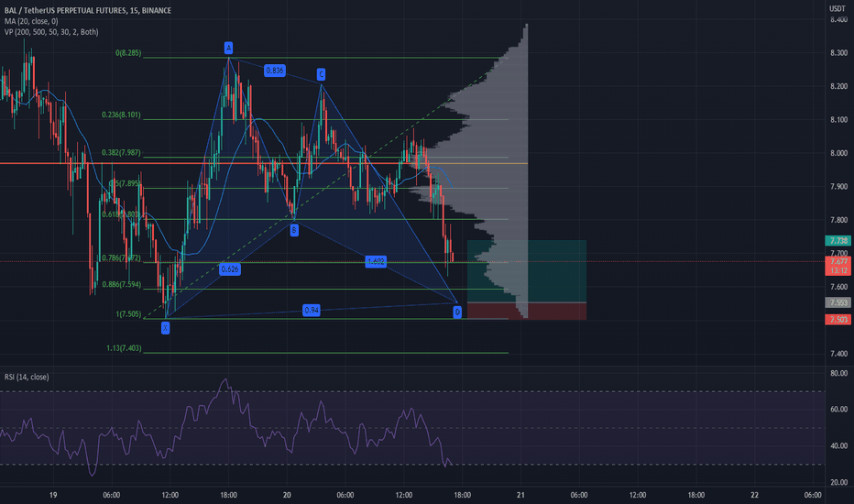Click the 7.400 price axis label
Image resolution: width=854 pixels, height=504 pixels.
tap(838, 354)
